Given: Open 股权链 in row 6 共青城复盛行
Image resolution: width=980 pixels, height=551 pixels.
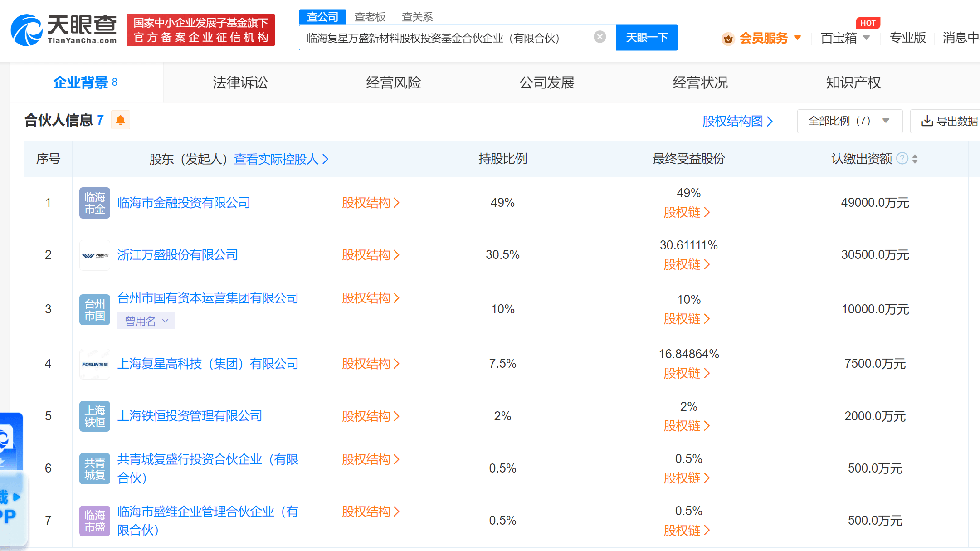Looking at the screenshot, I should pyautogui.click(x=687, y=478).
